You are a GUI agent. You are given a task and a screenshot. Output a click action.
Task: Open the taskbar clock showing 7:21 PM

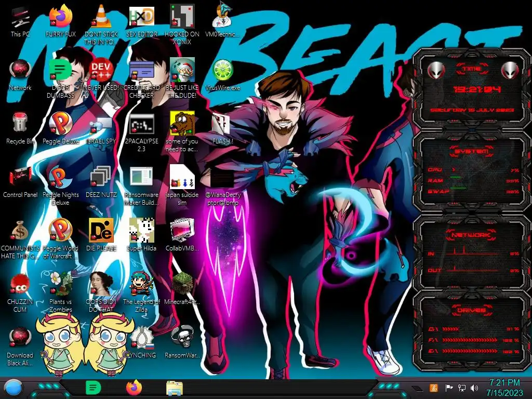pyautogui.click(x=504, y=388)
